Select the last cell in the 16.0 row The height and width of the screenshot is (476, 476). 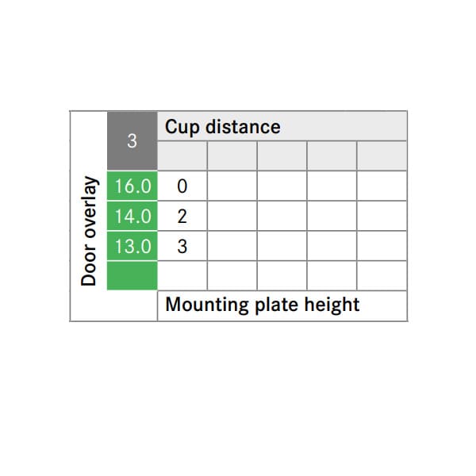click(382, 186)
